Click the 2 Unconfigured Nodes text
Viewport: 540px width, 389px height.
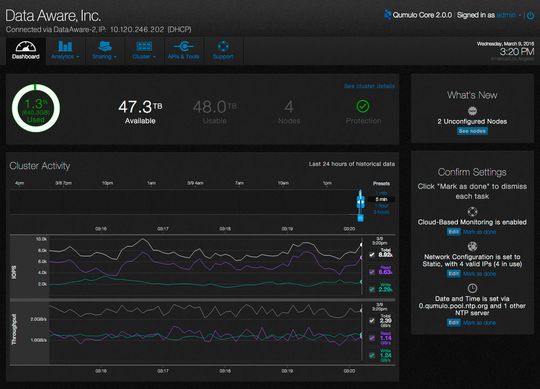[x=472, y=122]
